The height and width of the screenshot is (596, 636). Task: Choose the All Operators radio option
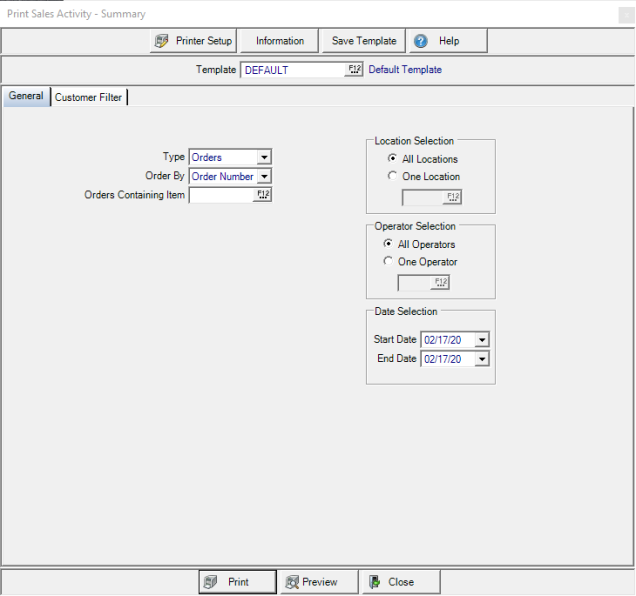tap(388, 244)
